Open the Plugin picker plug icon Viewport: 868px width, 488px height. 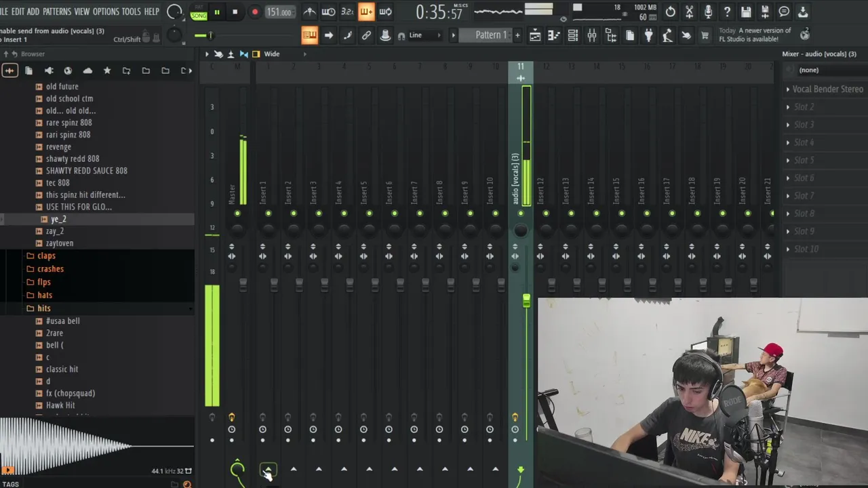coord(649,35)
